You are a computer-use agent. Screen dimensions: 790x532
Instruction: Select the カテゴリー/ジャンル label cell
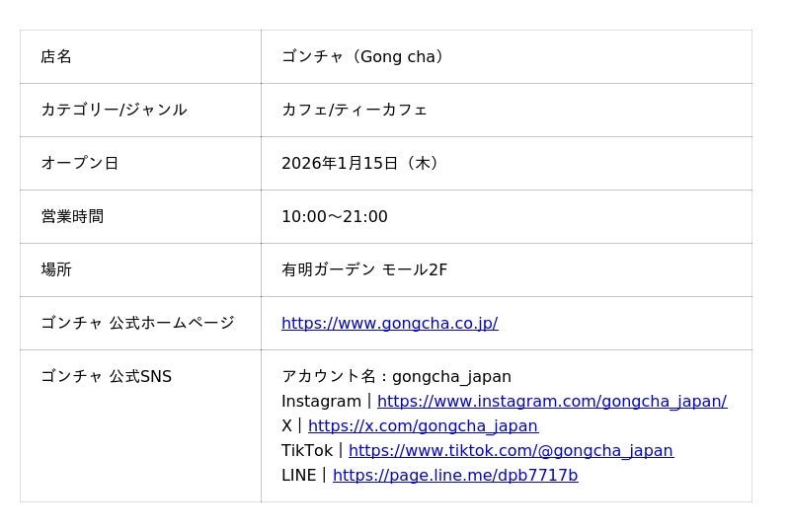[x=114, y=111]
